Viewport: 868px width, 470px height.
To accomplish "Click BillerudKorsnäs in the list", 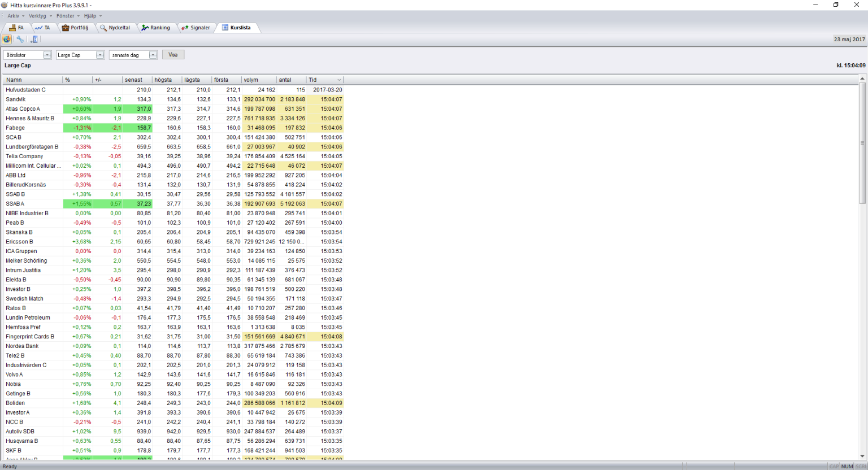I will (x=26, y=185).
